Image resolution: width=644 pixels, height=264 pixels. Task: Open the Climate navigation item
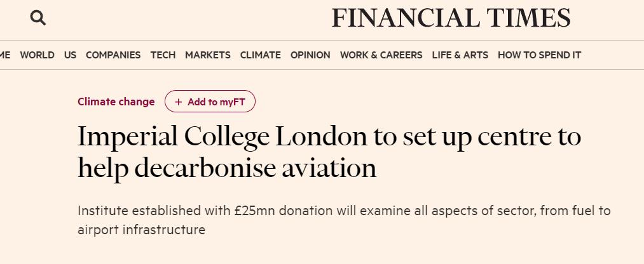click(x=261, y=55)
